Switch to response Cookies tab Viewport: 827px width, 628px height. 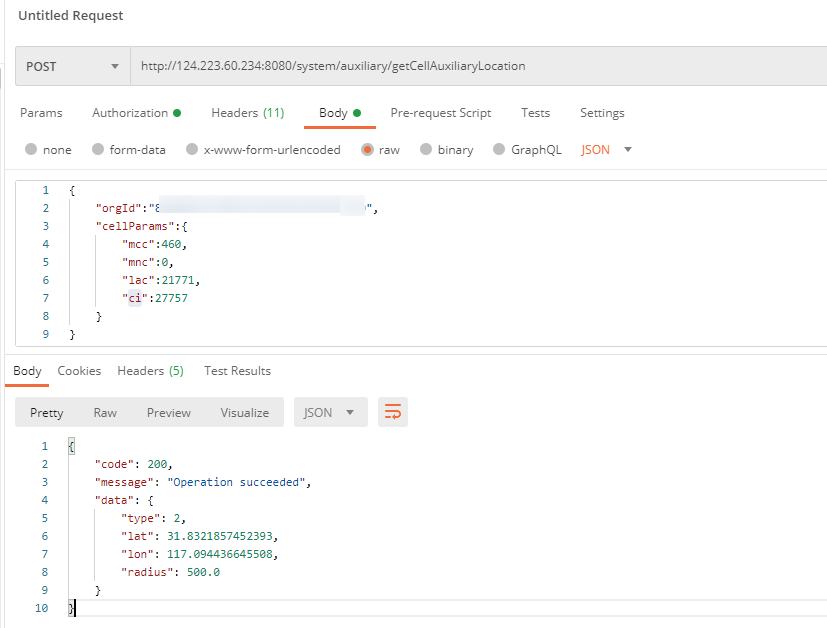79,371
